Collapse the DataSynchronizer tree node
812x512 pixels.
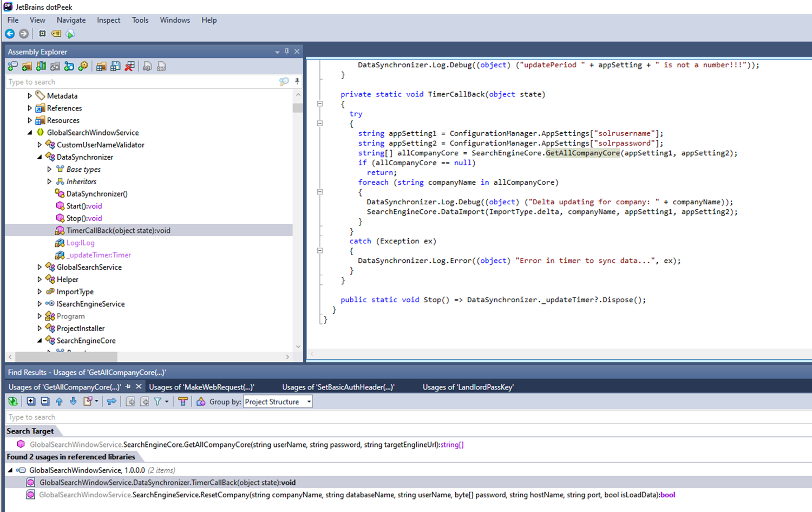click(x=40, y=157)
